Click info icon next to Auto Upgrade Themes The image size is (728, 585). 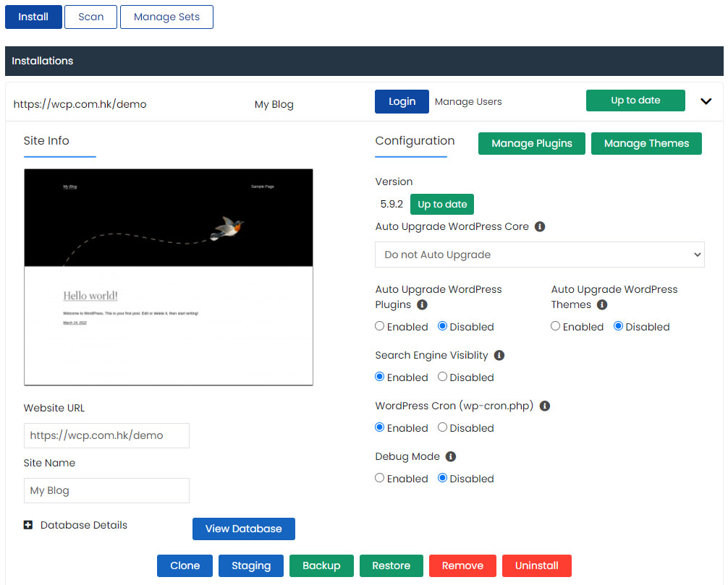(x=602, y=305)
